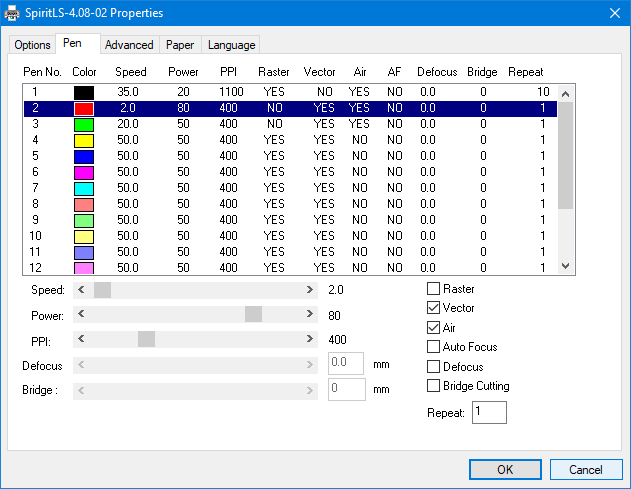Click the periwinkle swatch of pen 11
The width and height of the screenshot is (631, 489).
[x=84, y=252]
